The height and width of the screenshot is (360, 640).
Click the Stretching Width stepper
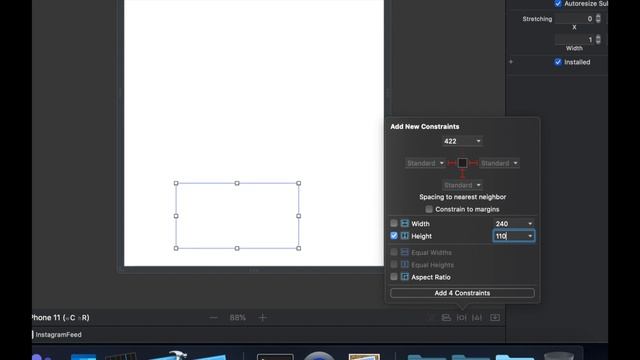[x=598, y=39]
